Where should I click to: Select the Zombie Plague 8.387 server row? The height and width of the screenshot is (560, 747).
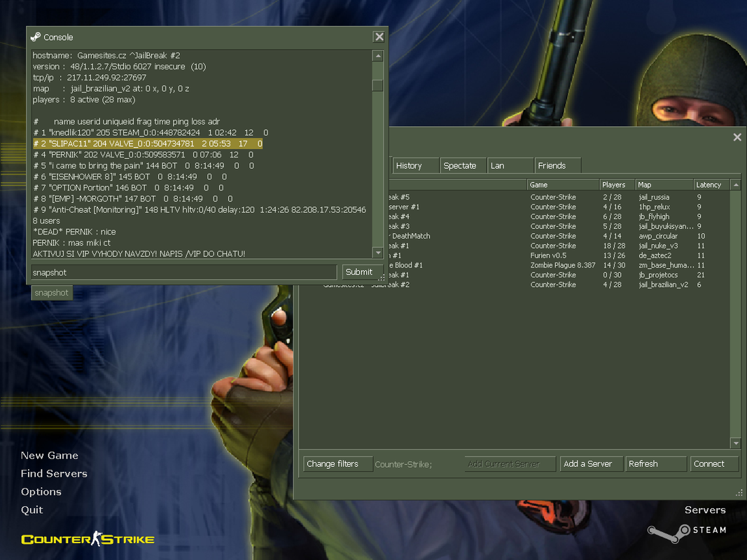tap(559, 265)
